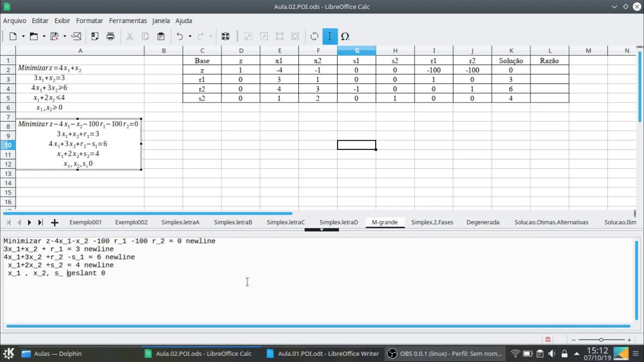
Task: Select the Exemplo001 sheet tab
Action: pyautogui.click(x=86, y=222)
